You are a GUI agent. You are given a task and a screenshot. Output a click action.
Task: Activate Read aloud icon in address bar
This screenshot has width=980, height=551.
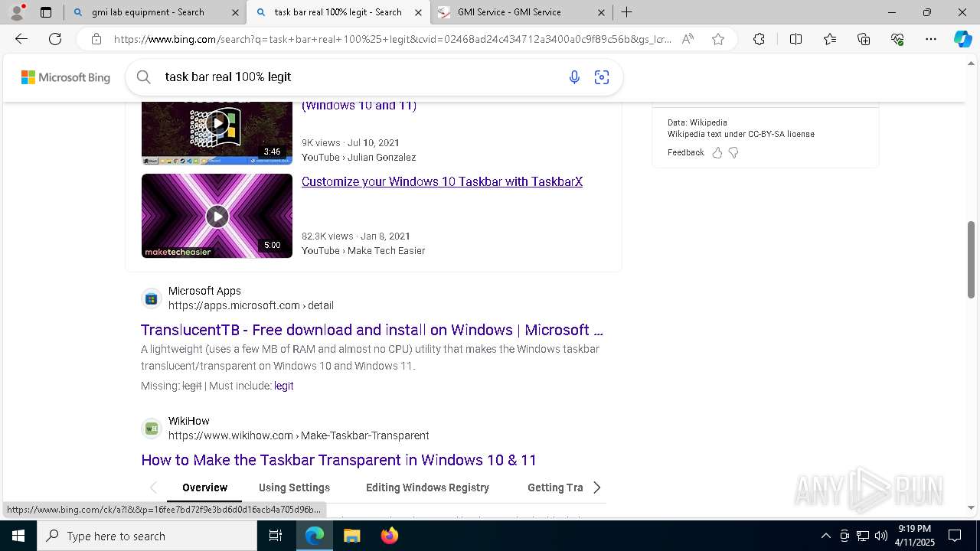pyautogui.click(x=688, y=39)
